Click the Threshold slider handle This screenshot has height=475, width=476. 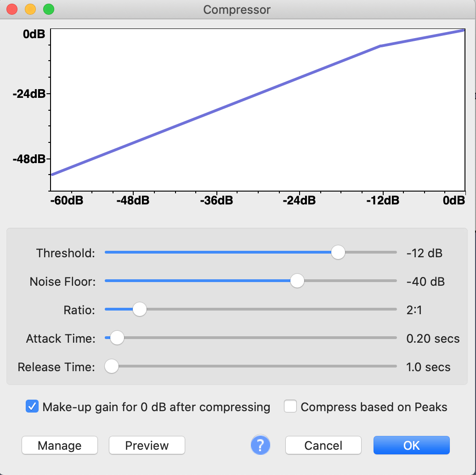click(338, 252)
